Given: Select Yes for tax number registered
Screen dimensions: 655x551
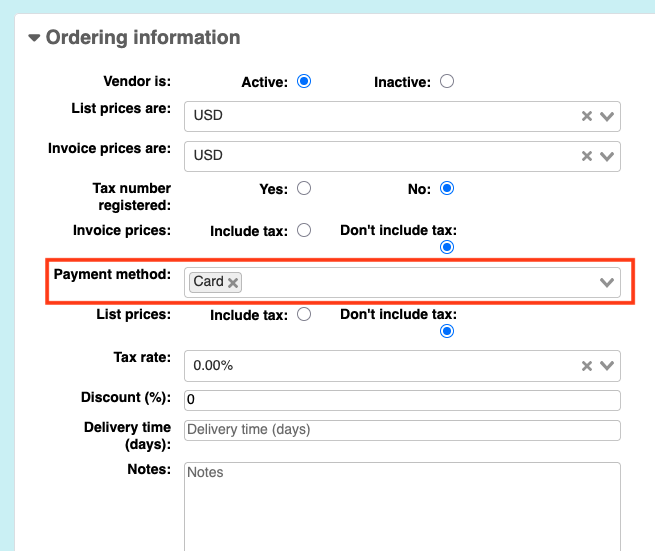Looking at the screenshot, I should tap(304, 188).
